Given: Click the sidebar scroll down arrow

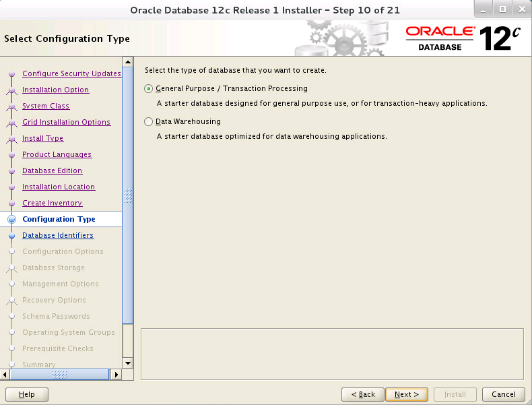Looking at the screenshot, I should [x=128, y=363].
